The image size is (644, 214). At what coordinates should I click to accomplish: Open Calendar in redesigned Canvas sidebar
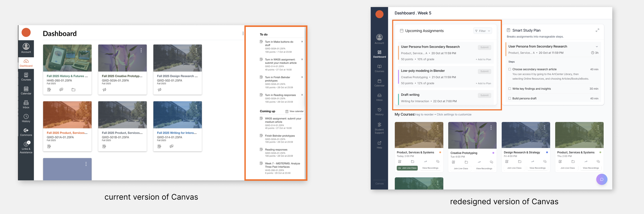coord(379,83)
